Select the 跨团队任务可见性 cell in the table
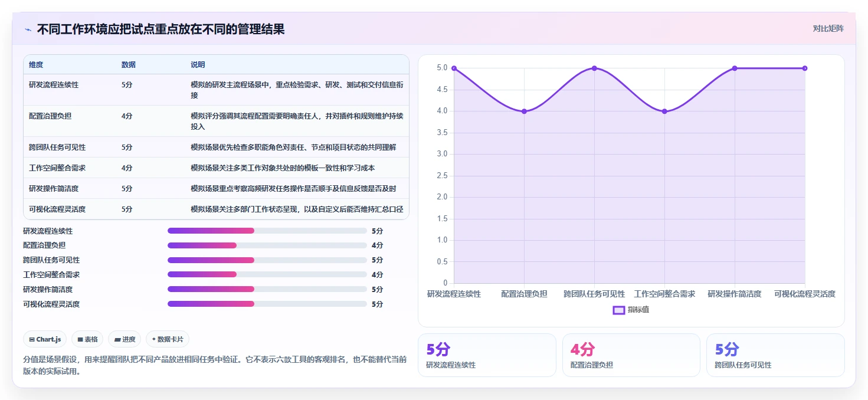Image resolution: width=868 pixels, height=400 pixels. pyautogui.click(x=57, y=147)
